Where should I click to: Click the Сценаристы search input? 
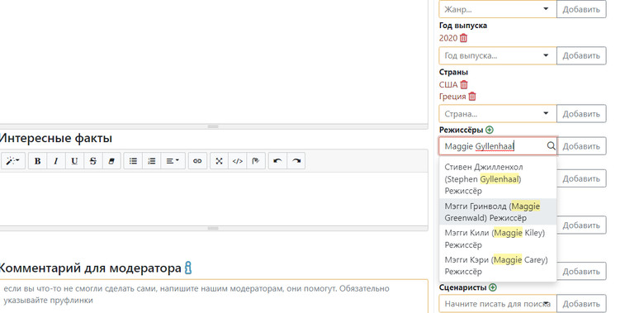(498, 304)
